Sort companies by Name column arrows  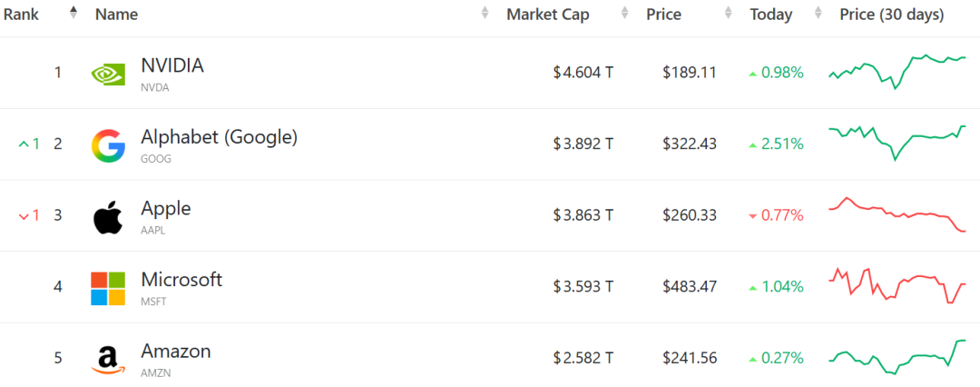tap(485, 14)
